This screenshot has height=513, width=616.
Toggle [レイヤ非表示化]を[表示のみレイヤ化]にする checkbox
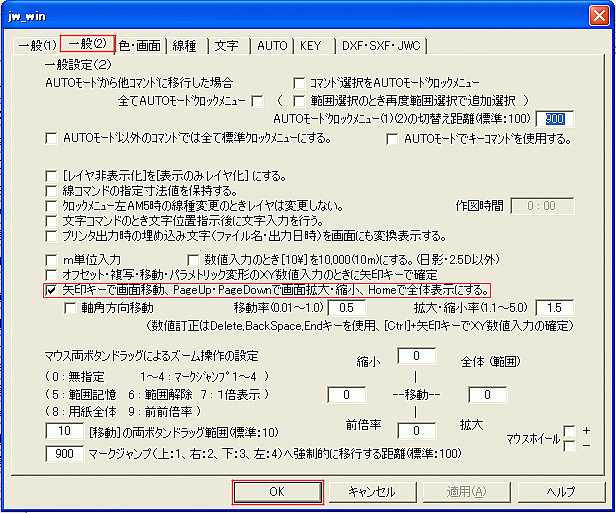tap(51, 176)
